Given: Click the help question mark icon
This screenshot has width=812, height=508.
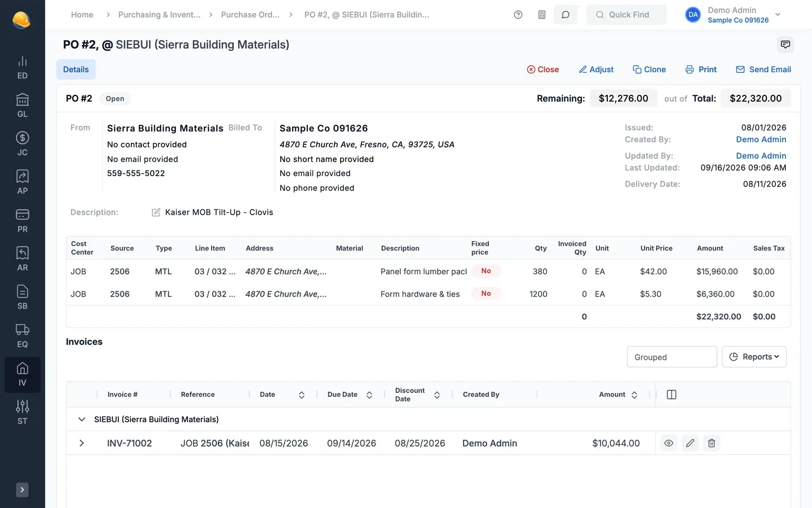Looking at the screenshot, I should [518, 15].
